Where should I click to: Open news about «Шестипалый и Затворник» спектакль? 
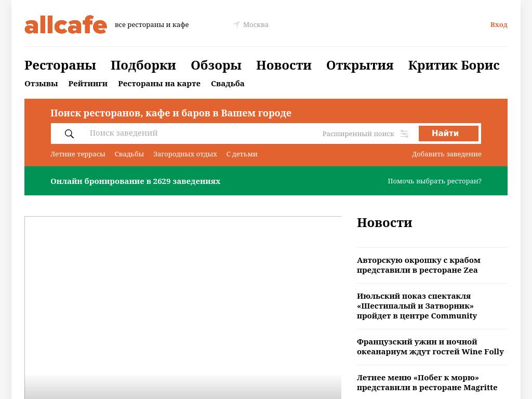click(x=417, y=305)
